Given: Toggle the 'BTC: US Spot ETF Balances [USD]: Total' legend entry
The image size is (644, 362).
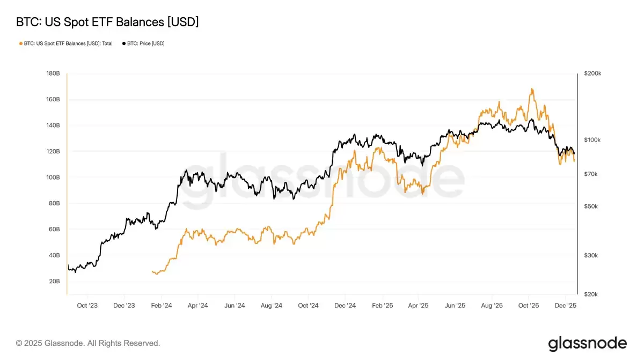Looking at the screenshot, I should [x=68, y=43].
